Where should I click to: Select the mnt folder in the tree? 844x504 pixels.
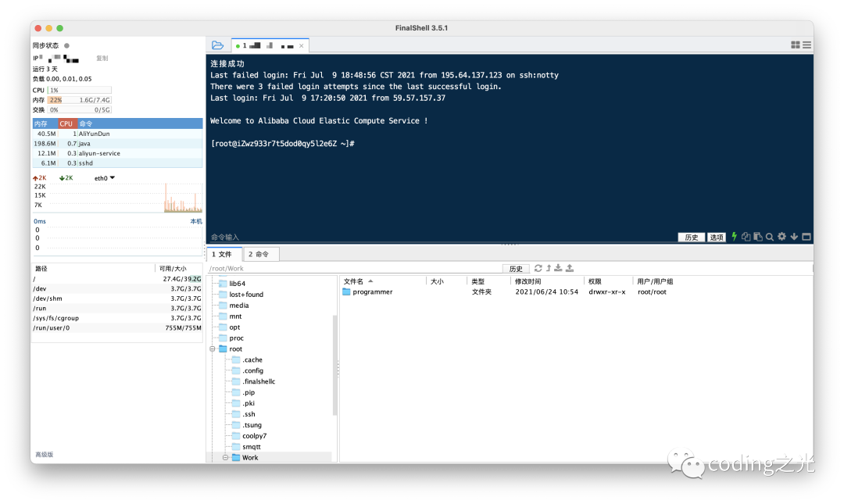click(x=231, y=316)
